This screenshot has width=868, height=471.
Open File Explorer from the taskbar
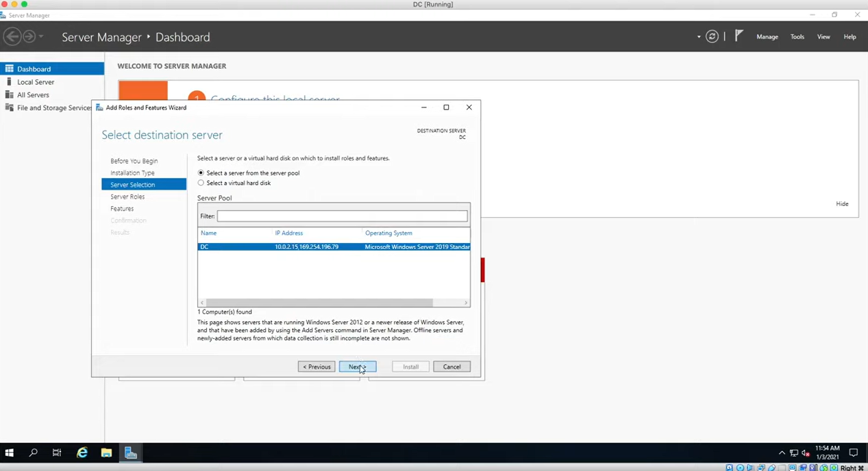tap(106, 453)
